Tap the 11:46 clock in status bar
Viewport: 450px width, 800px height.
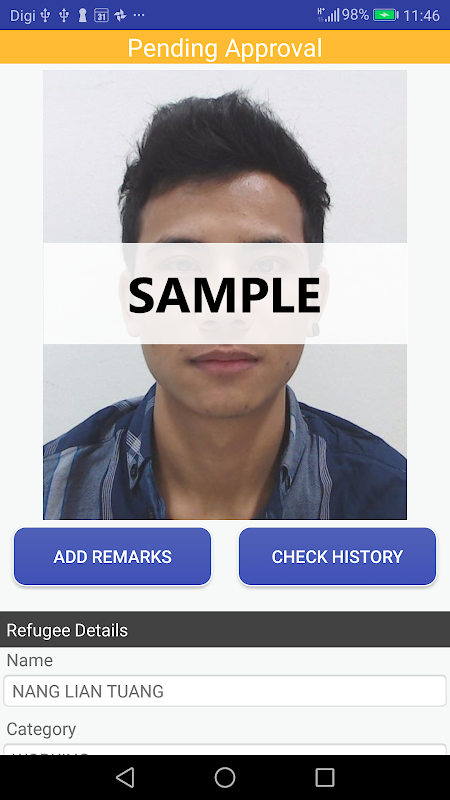coord(421,15)
